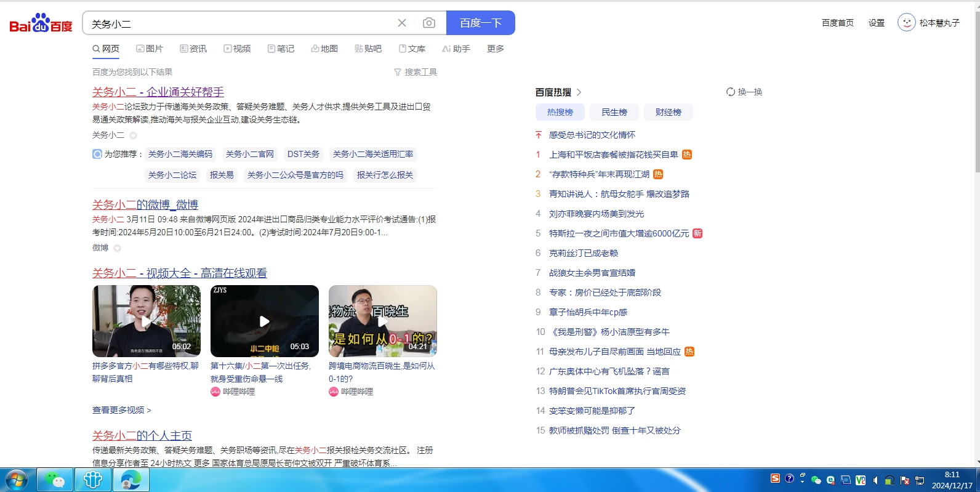Open the 地图 tab
This screenshot has height=492, width=980.
[x=324, y=49]
